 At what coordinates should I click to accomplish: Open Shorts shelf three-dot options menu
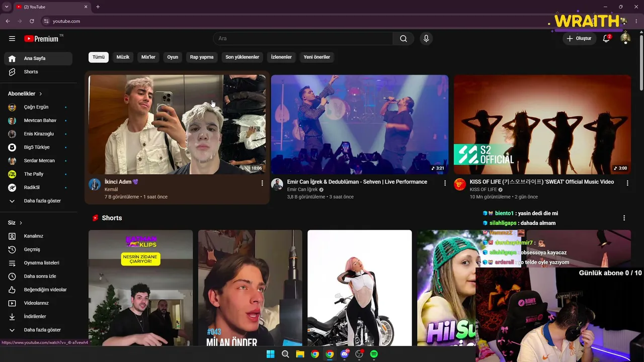(624, 218)
